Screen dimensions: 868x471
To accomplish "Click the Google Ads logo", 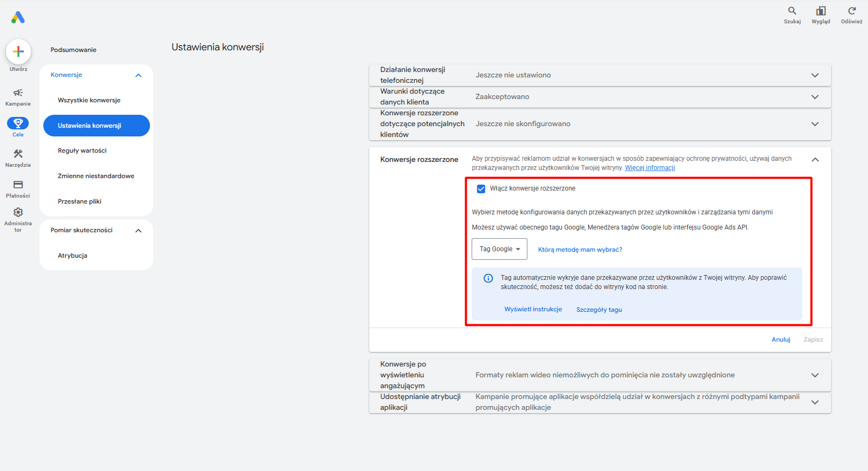I will pos(18,17).
